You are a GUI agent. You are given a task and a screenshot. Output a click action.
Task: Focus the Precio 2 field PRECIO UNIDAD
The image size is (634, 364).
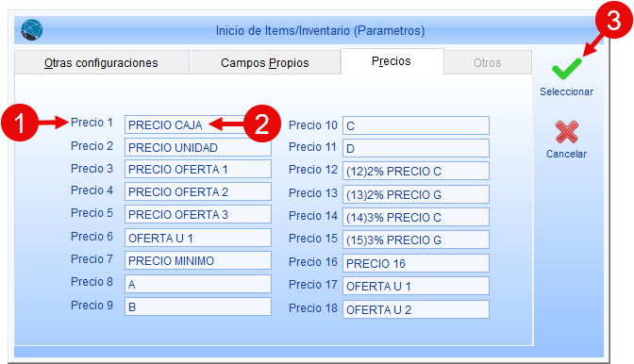point(198,147)
